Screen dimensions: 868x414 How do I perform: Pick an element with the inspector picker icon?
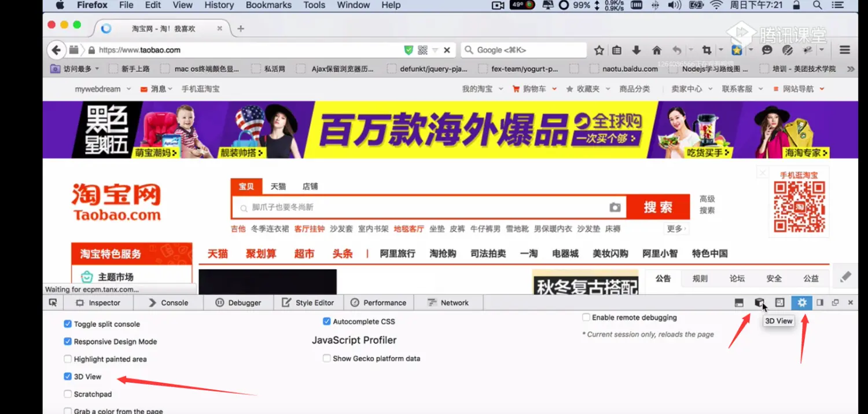[53, 303]
